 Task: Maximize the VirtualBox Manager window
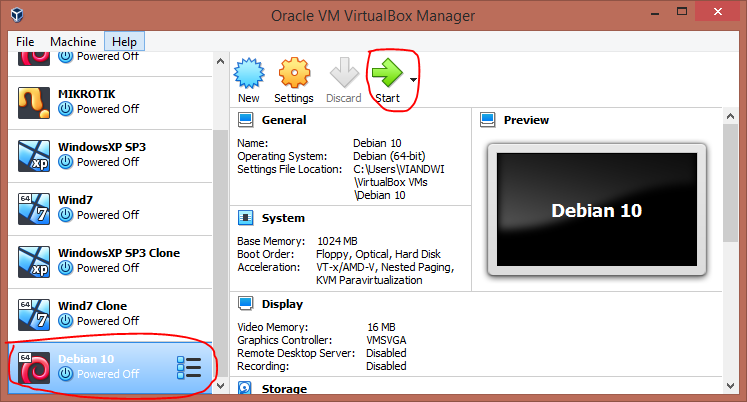pos(682,11)
